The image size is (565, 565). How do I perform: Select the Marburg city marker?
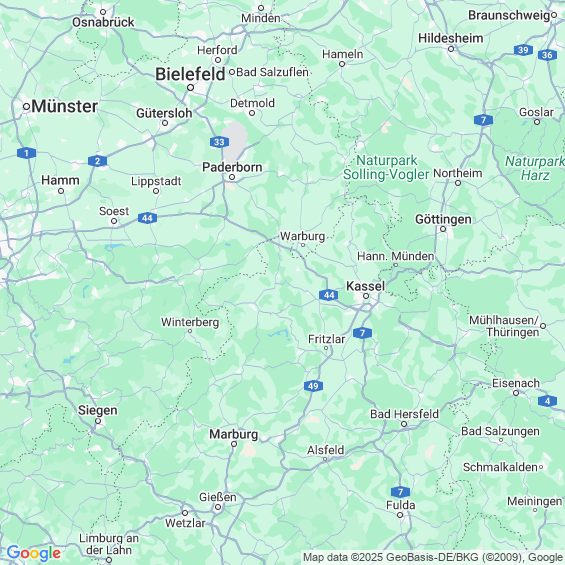234,444
